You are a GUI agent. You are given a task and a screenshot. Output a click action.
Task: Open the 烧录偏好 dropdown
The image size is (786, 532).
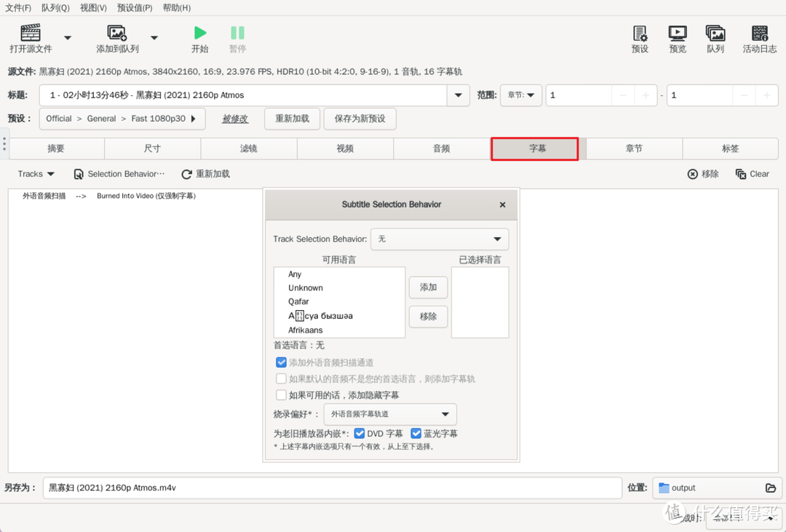tap(391, 414)
